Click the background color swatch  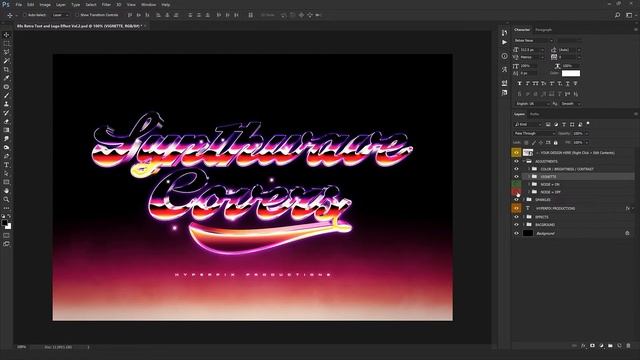8,226
